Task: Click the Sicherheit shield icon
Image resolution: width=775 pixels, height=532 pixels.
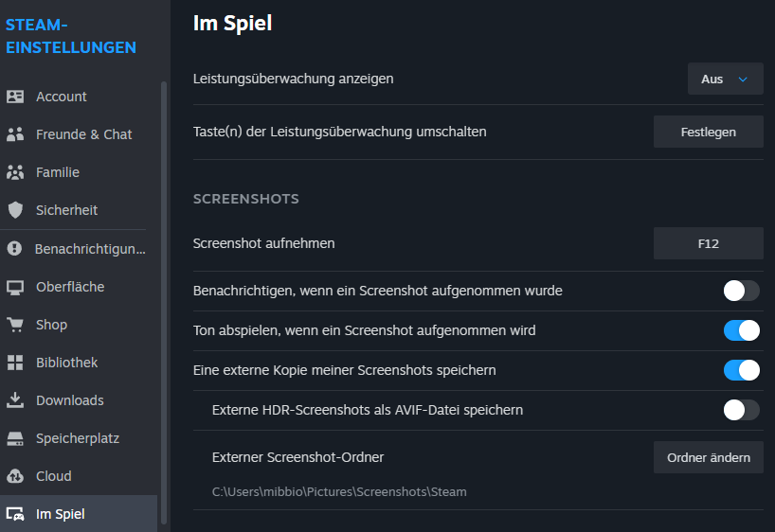Action: pos(15,210)
